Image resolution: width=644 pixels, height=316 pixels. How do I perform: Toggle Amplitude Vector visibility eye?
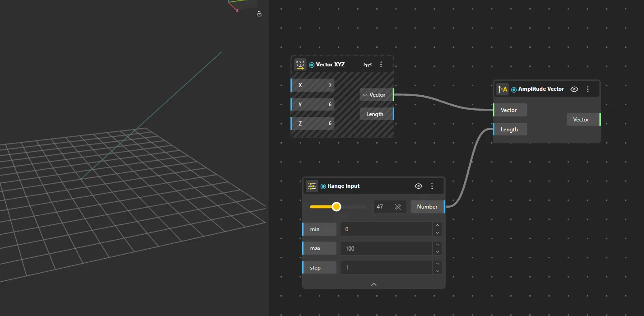click(x=574, y=89)
